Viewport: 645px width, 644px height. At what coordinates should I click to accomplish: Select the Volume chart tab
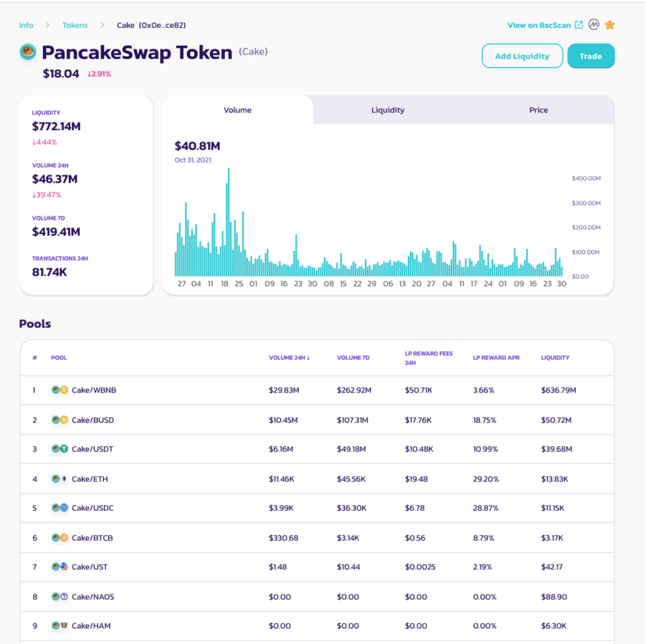(237, 110)
